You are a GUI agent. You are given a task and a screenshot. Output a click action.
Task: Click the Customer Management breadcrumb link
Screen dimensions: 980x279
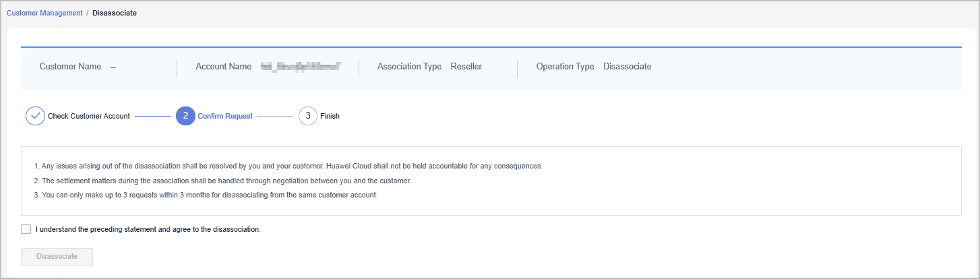click(44, 13)
